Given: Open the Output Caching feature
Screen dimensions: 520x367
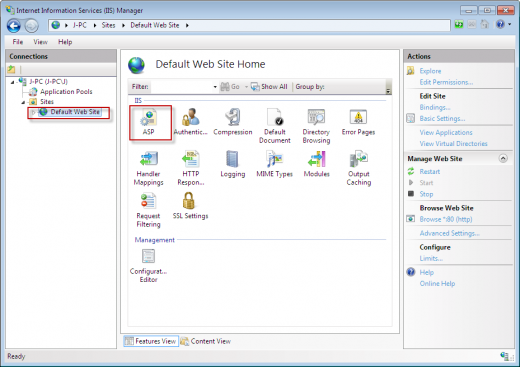Looking at the screenshot, I should pos(359,168).
